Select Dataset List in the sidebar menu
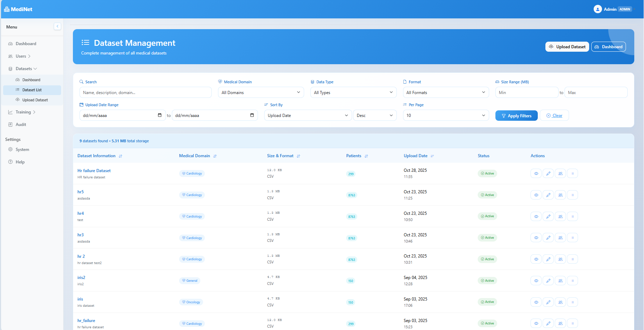 click(x=32, y=90)
